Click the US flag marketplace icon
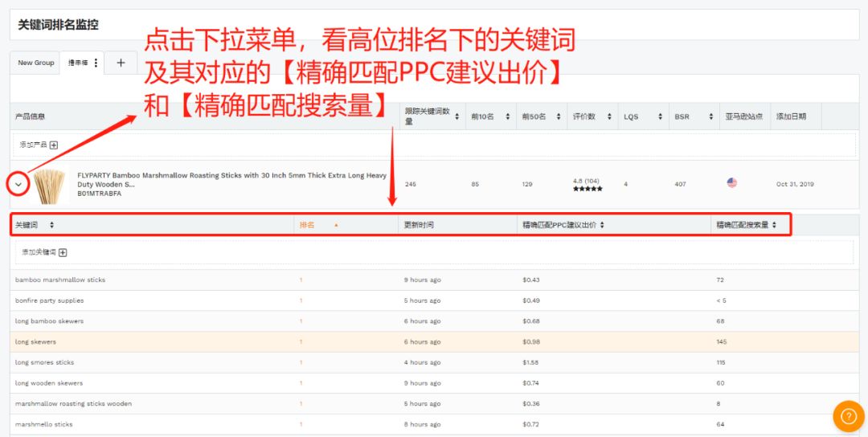The height and width of the screenshot is (437, 868). (731, 183)
